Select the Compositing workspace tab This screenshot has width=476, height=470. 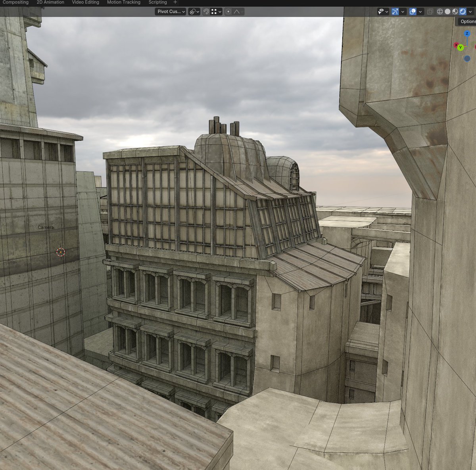(x=15, y=2)
